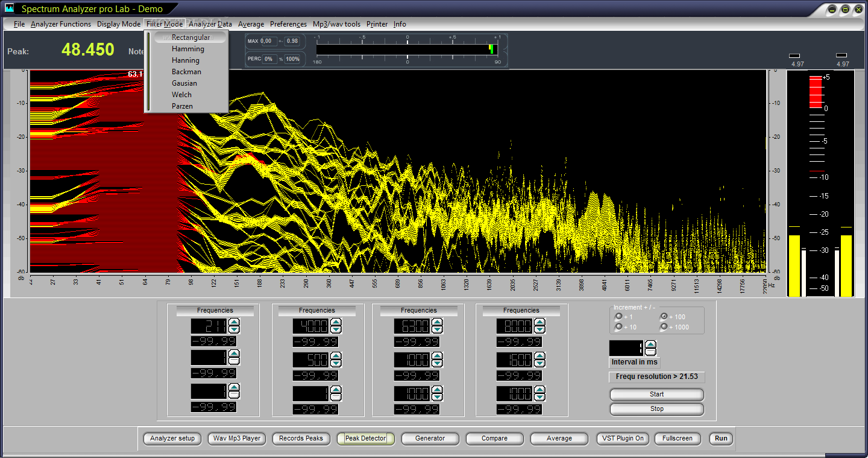Open the Analyzer Functions menu
868x458 pixels.
pos(61,24)
